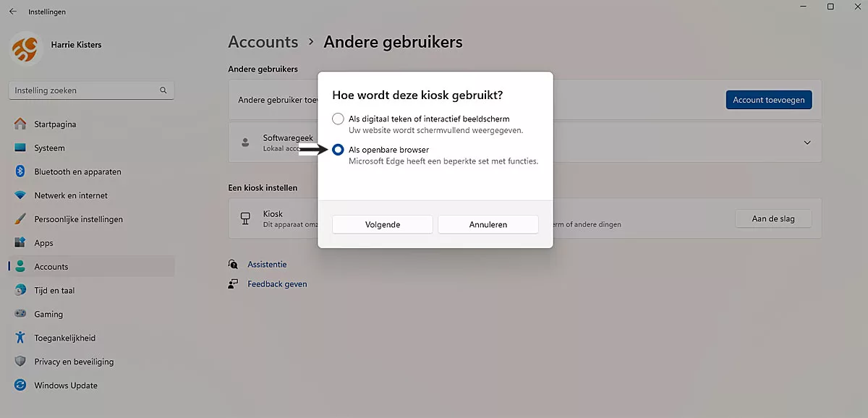Open the Windows Update section
868x418 pixels.
click(91, 385)
